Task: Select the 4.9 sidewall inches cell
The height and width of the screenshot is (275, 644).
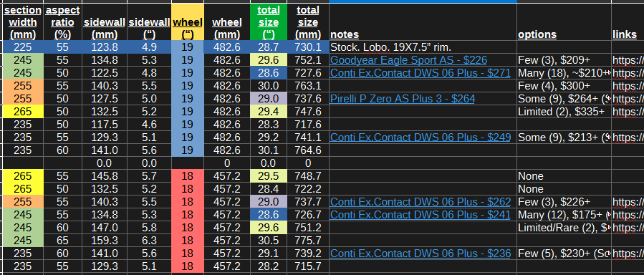Action: point(149,47)
